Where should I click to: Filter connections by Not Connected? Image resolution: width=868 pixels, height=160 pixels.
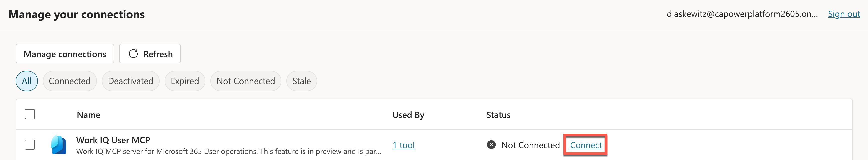pos(246,81)
